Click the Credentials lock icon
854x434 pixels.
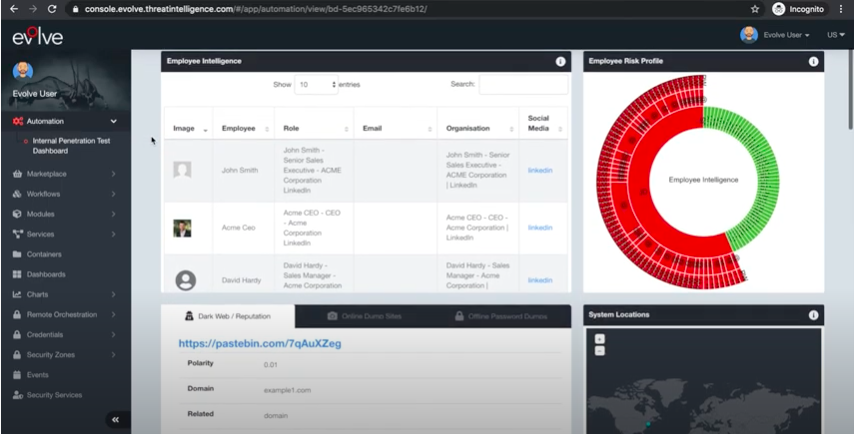[17, 334]
